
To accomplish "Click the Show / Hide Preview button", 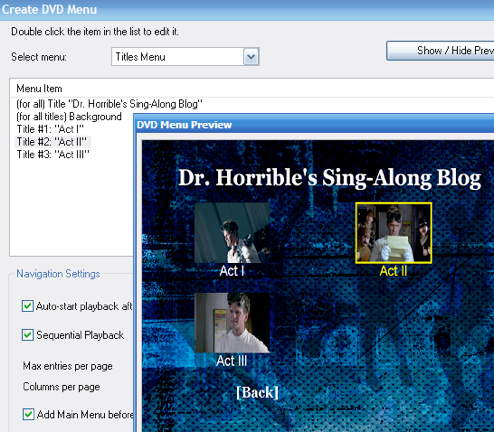I will 440,51.
